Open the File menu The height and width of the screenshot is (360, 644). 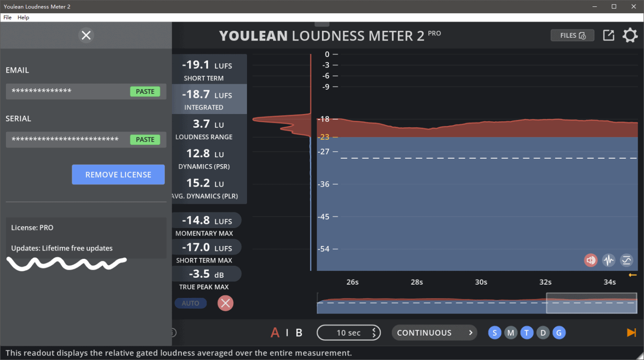pos(7,17)
